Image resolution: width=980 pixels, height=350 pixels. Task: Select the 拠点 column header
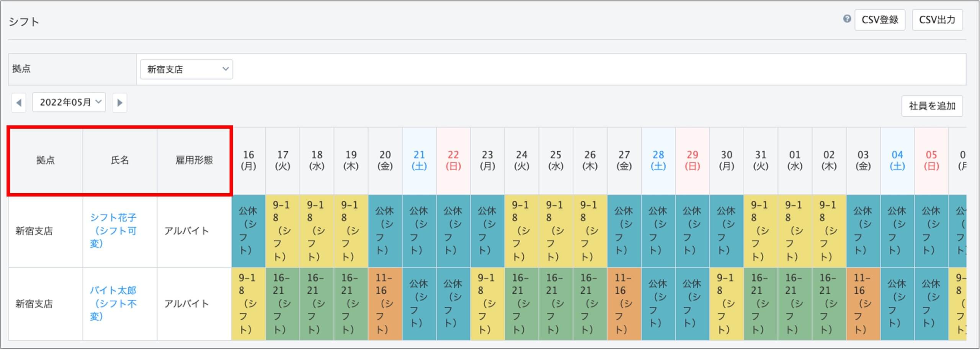pyautogui.click(x=46, y=160)
